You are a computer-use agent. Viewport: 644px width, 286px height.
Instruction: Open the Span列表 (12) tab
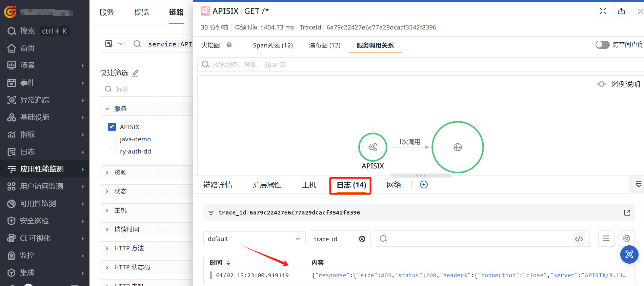(x=273, y=45)
